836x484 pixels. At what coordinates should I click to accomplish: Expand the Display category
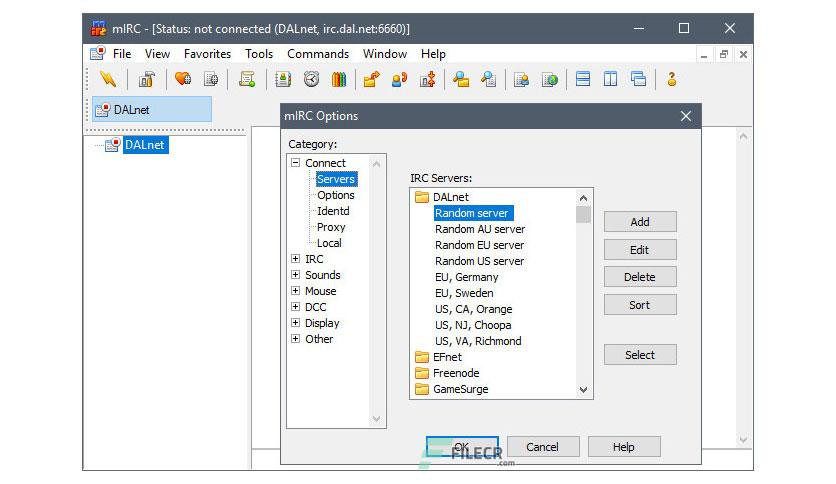[295, 322]
